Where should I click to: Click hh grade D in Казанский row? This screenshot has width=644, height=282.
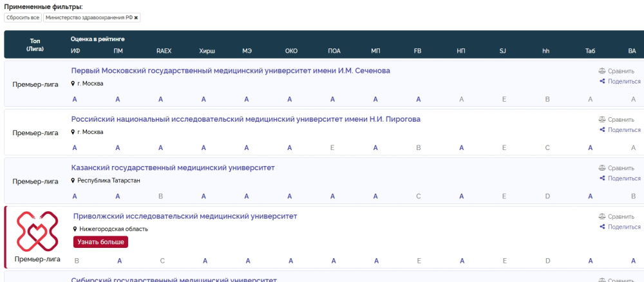point(547,196)
